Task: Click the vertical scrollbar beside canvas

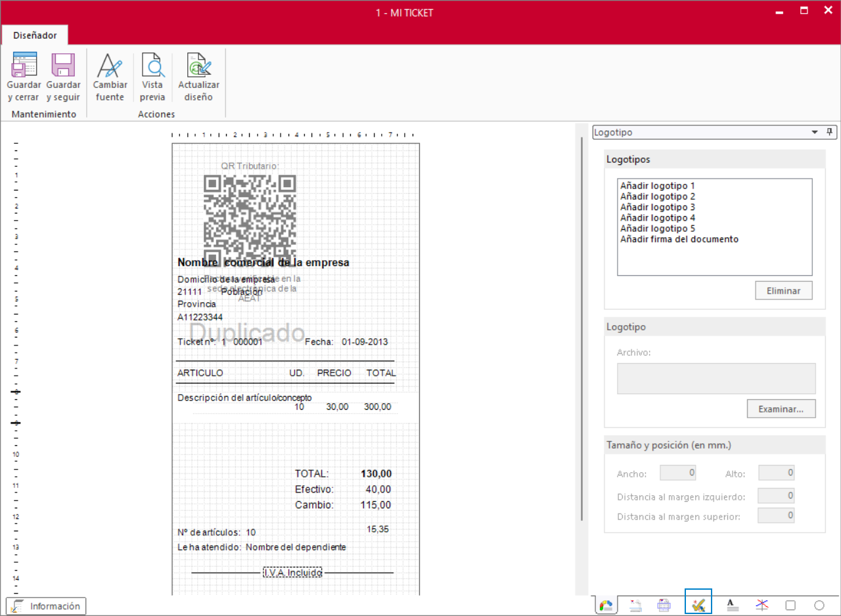Action: pos(581,328)
